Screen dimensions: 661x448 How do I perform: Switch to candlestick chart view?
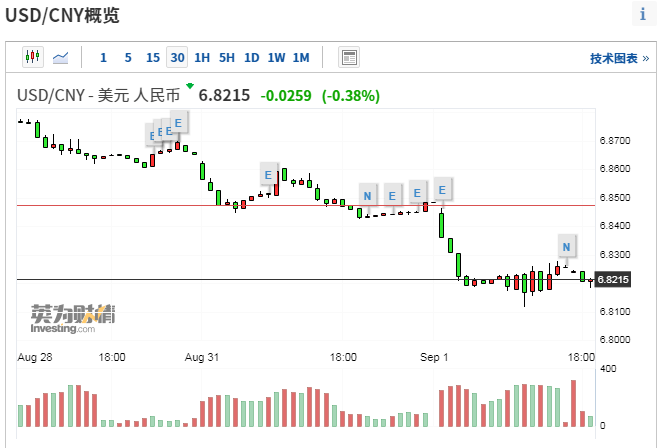(x=33, y=57)
